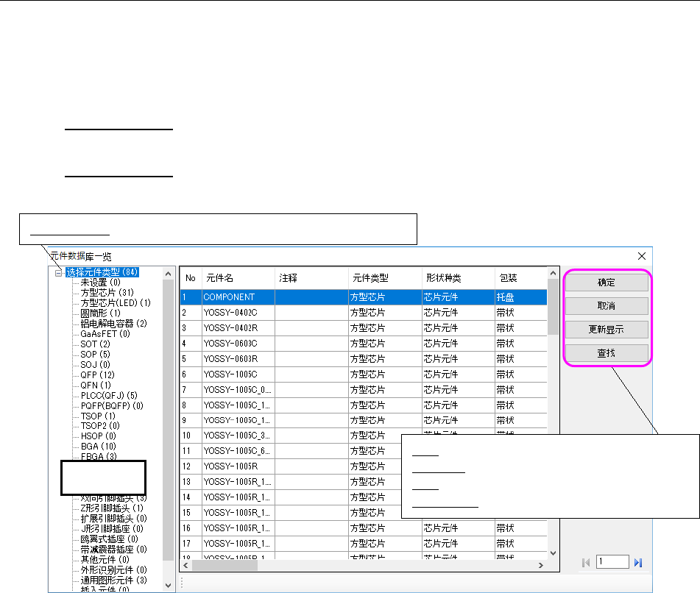
Task: Select 带减震器插座 (0) tree item
Action: [114, 550]
